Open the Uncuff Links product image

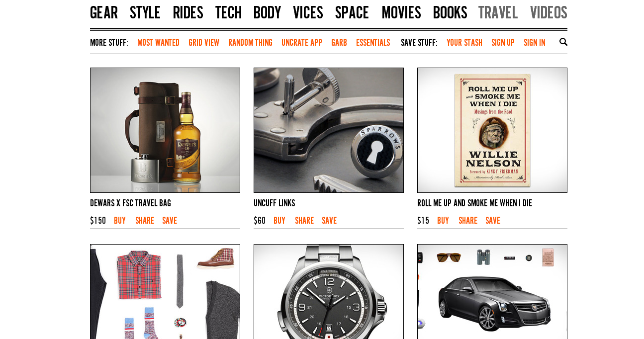point(329,130)
